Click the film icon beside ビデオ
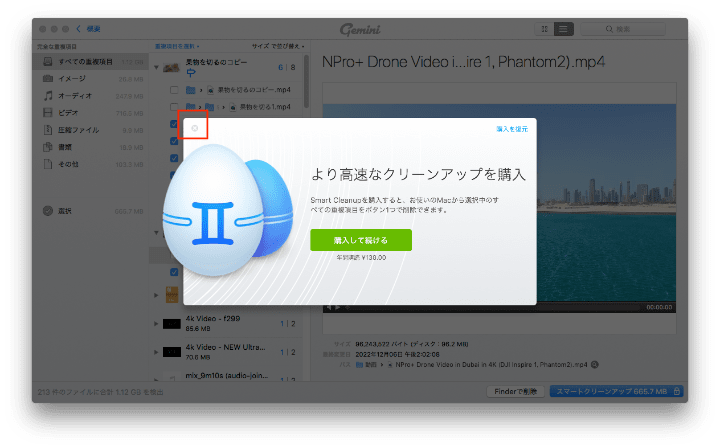Image resolution: width=720 pixels, height=448 pixels. [x=48, y=112]
